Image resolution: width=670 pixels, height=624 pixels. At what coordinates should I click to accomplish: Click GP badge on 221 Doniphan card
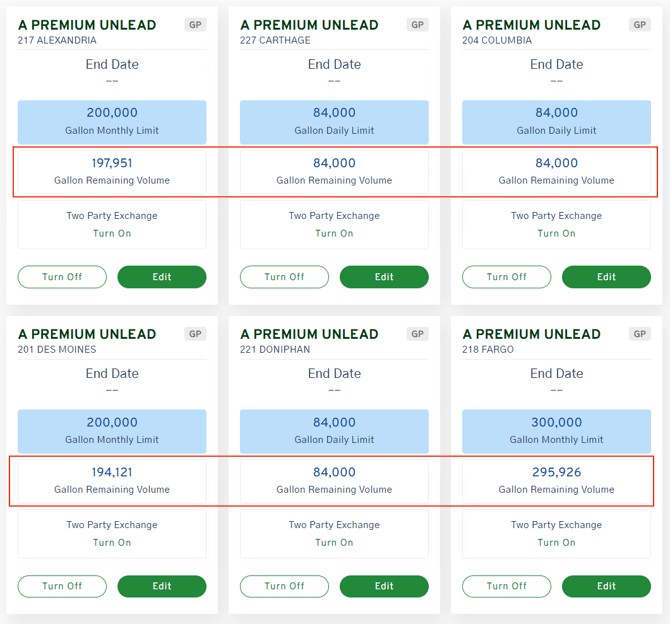click(x=418, y=334)
